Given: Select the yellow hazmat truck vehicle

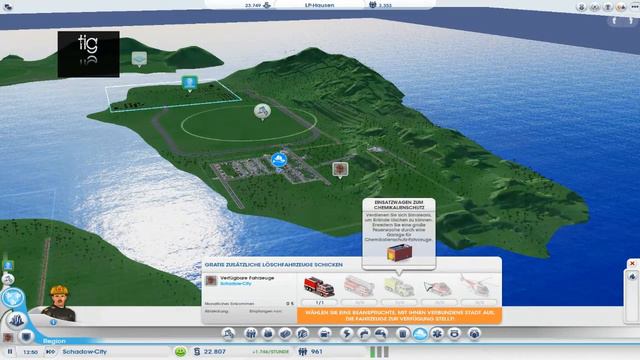Looking at the screenshot, I should 399,286.
